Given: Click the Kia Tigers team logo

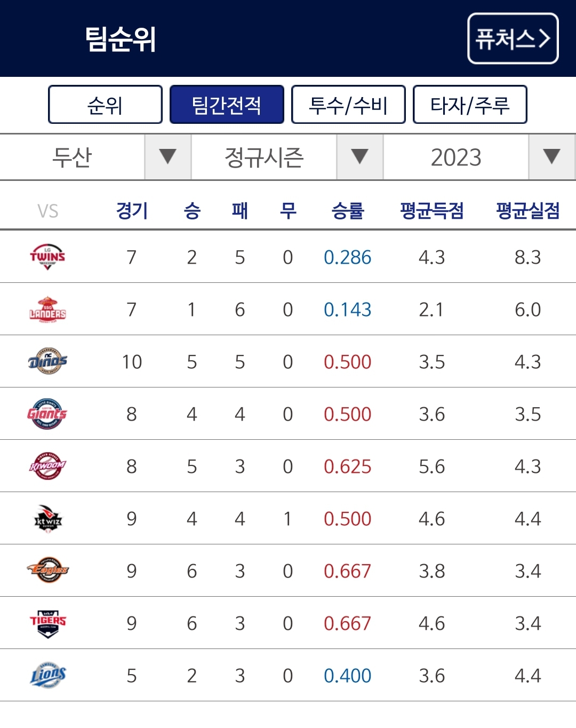Looking at the screenshot, I should pyautogui.click(x=47, y=623).
